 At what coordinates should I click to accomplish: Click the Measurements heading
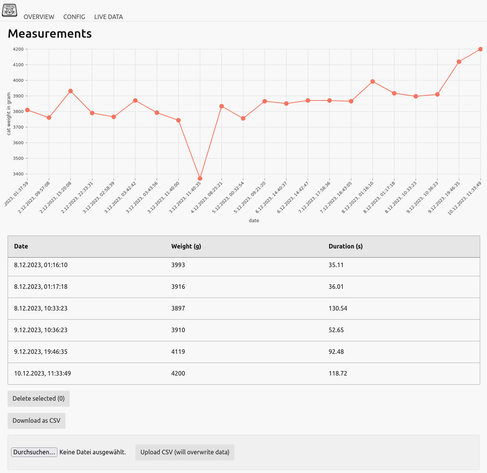[x=50, y=34]
